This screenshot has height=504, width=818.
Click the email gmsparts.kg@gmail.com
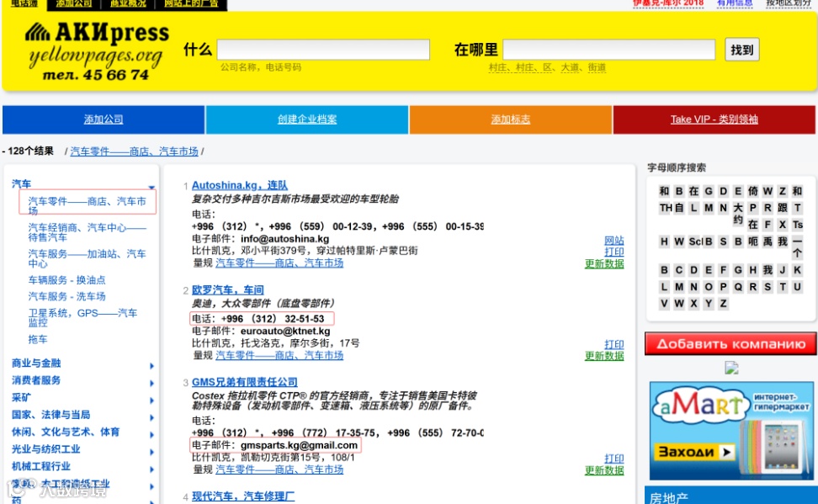pyautogui.click(x=299, y=446)
